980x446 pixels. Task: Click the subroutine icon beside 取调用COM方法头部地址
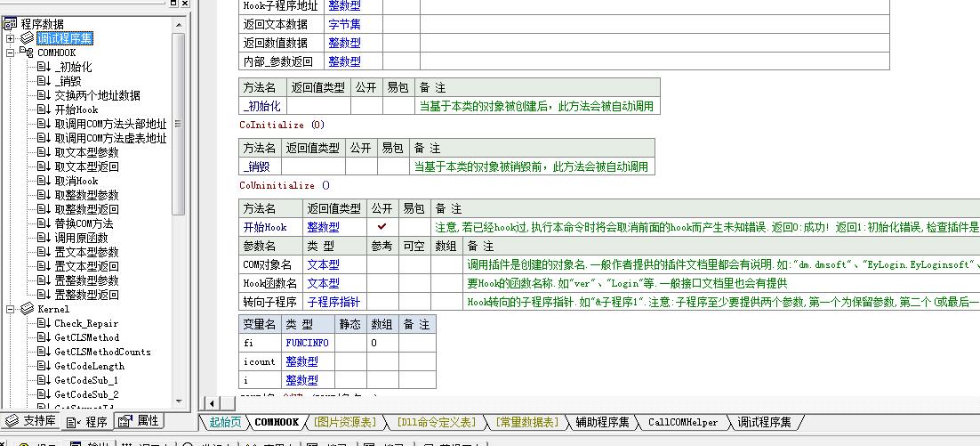coord(44,124)
